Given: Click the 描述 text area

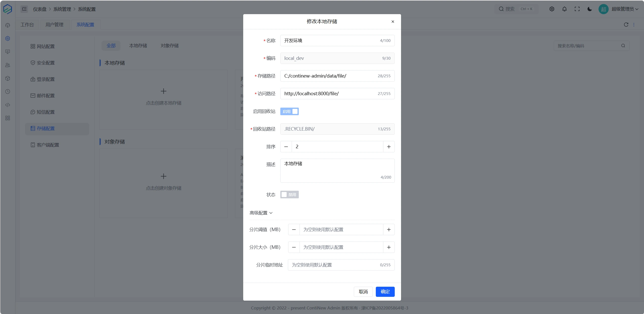Looking at the screenshot, I should (x=337, y=171).
